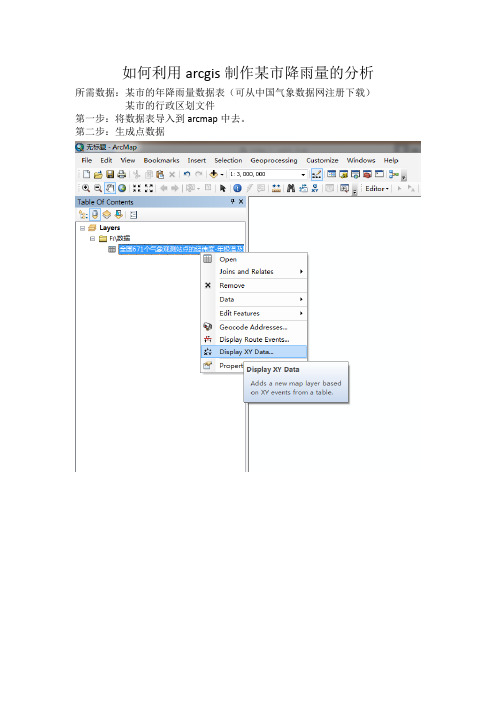Open the ModelBuilder icon

click(393, 174)
